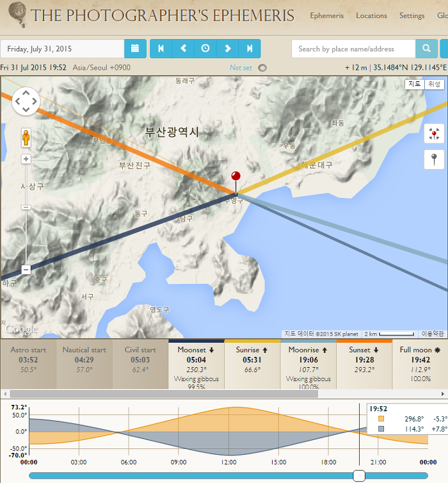Image resolution: width=448 pixels, height=483 pixels.
Task: Zoom out the map with minus button
Action: pos(26,270)
